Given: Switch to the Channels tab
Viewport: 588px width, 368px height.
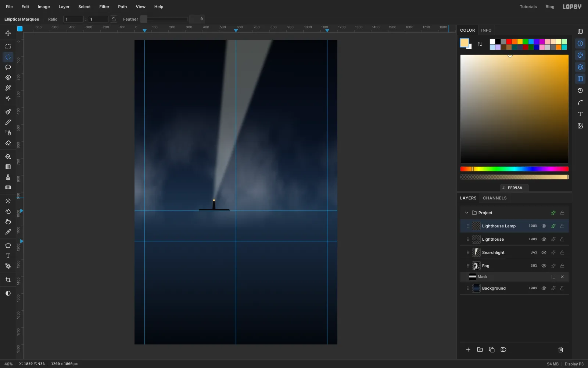Looking at the screenshot, I should click(x=495, y=198).
